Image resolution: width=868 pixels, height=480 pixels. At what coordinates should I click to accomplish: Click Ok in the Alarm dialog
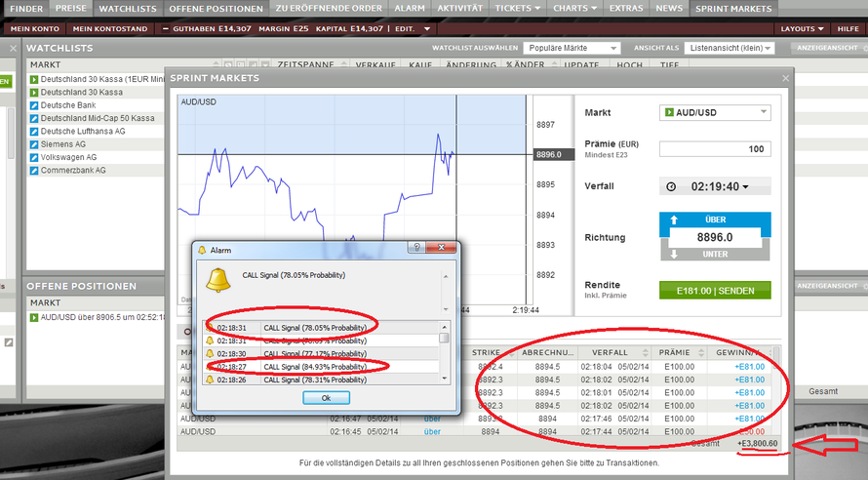(x=326, y=397)
